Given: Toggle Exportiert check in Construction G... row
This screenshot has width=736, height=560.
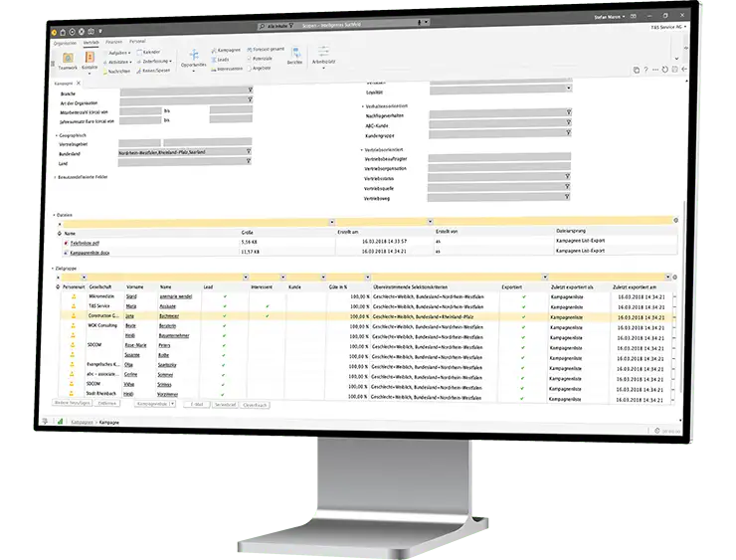Looking at the screenshot, I should (523, 317).
